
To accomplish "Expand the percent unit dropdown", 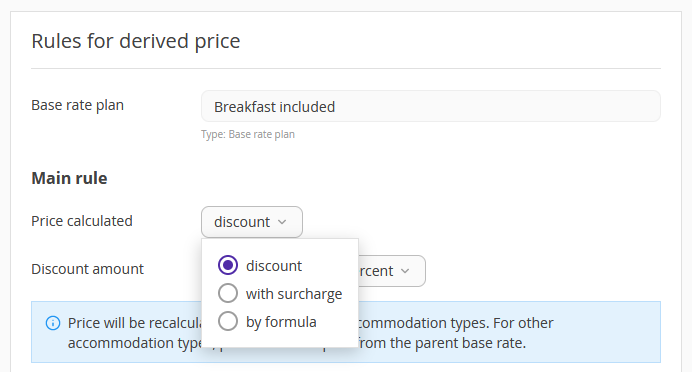I will tap(392, 271).
